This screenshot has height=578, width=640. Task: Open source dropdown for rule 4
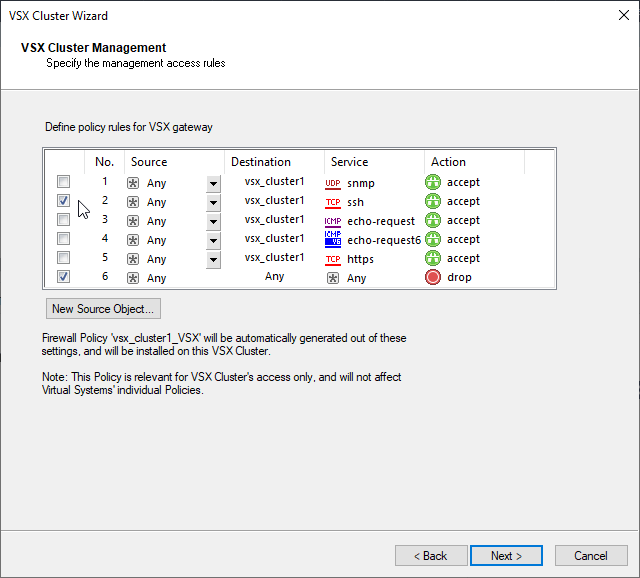[x=213, y=240]
